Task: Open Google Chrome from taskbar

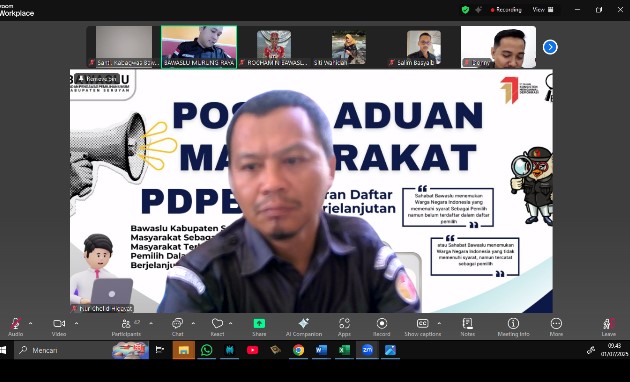Action: click(298, 350)
